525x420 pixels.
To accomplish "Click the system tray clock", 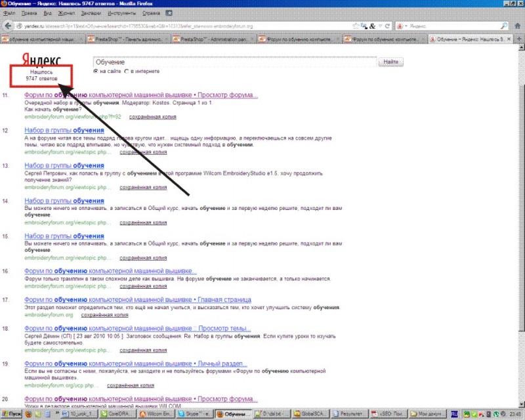I will 515,414.
